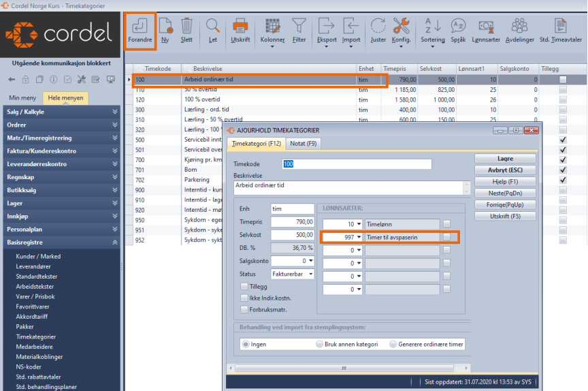Click the padlock icon in the sidebar
Viewport: 588px width, 391px height.
(25, 79)
